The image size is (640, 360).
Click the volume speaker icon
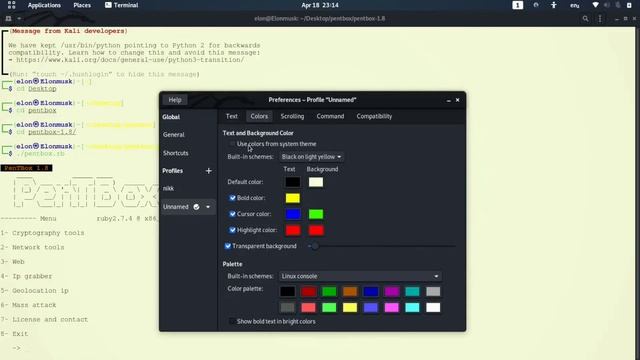click(x=607, y=5)
